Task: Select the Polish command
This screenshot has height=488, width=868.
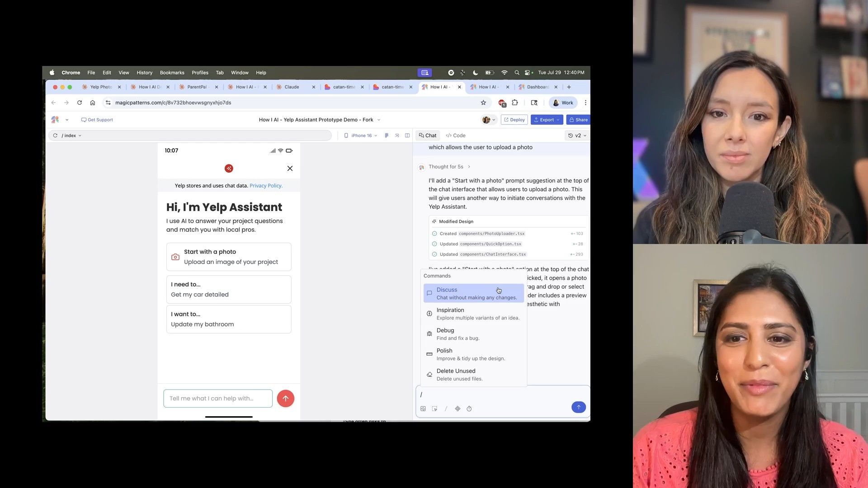Action: pos(473,354)
